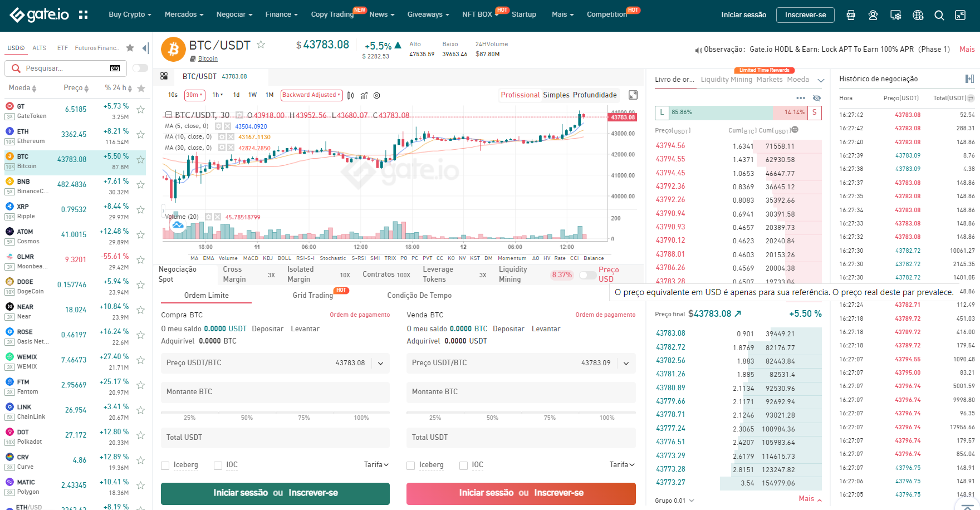Show the favorites list star tab
Screen dimensions: 980x510
[x=130, y=48]
